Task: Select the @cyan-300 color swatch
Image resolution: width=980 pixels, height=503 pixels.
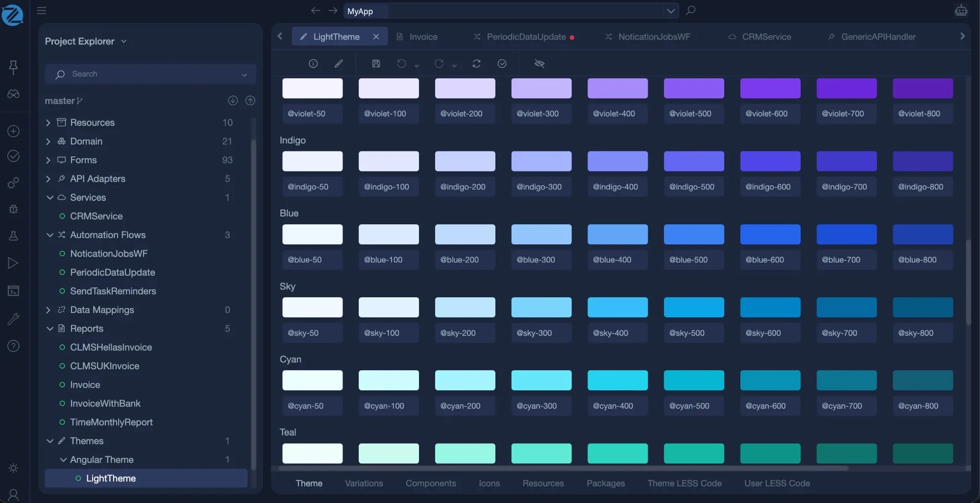Action: point(541,381)
